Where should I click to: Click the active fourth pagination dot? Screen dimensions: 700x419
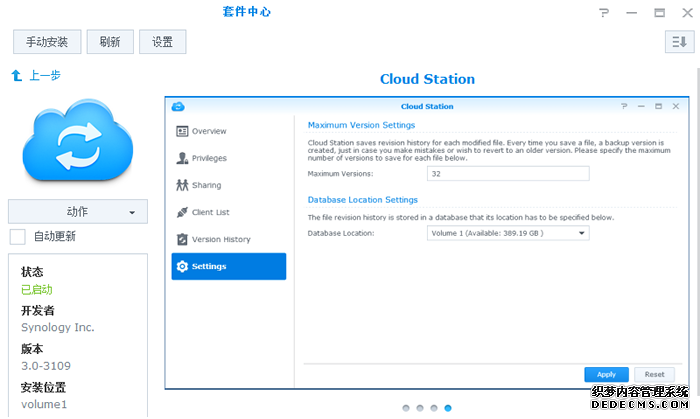[x=448, y=408]
